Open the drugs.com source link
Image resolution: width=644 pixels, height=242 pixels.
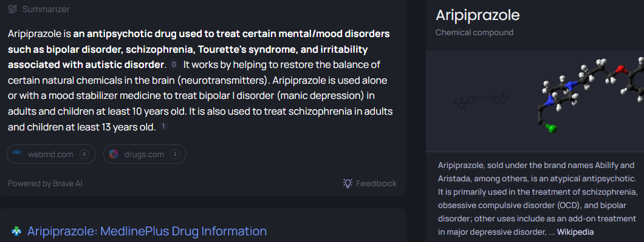click(x=145, y=154)
